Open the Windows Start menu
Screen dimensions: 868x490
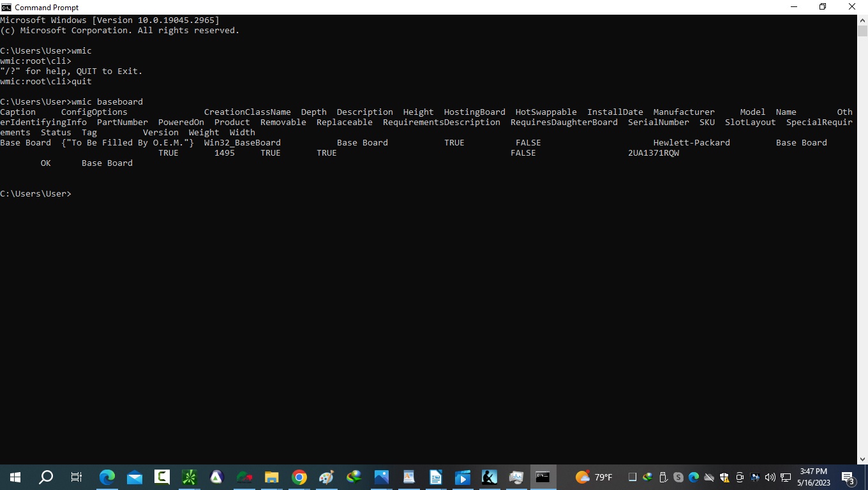(x=15, y=477)
